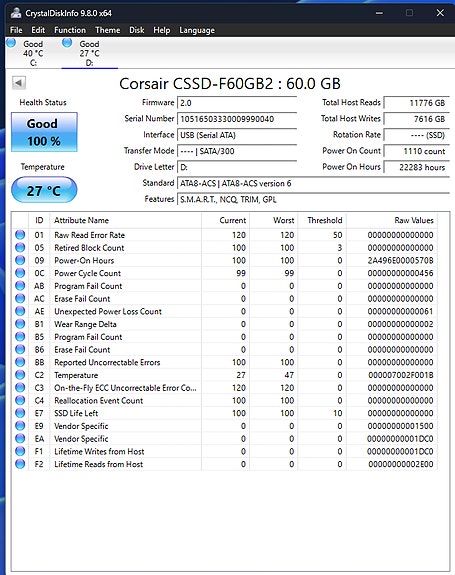The image size is (455, 575).
Task: Open the Disk menu
Action: click(x=136, y=30)
